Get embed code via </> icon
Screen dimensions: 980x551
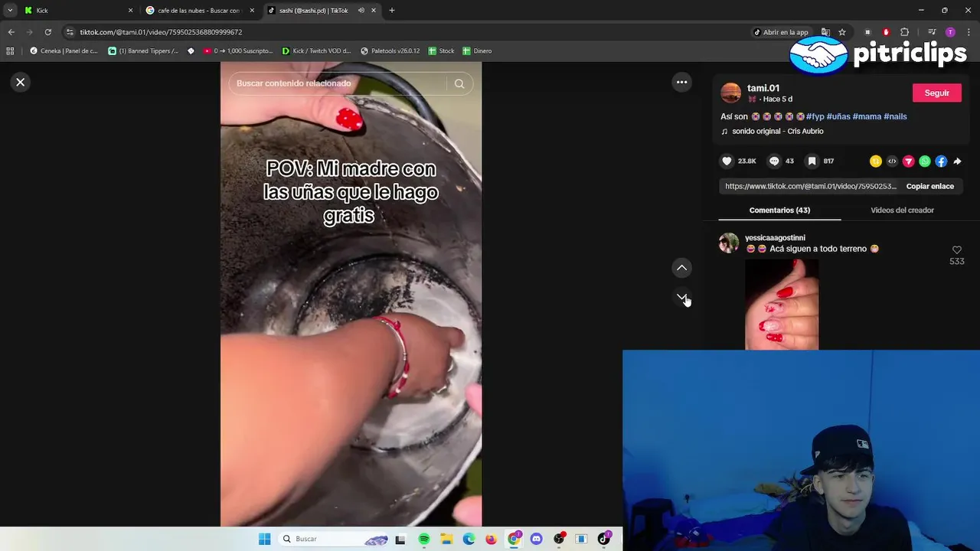(892, 161)
